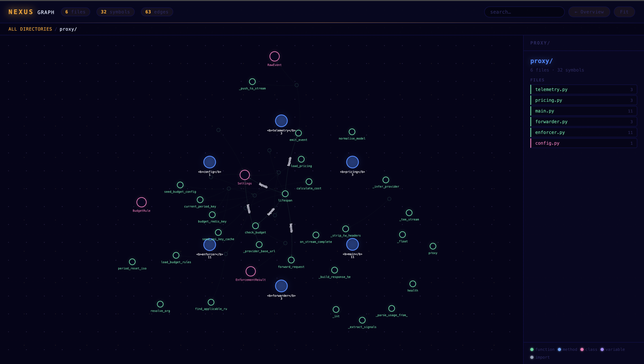Click the calculate_cost function node
This screenshot has height=364, width=644.
click(x=309, y=182)
